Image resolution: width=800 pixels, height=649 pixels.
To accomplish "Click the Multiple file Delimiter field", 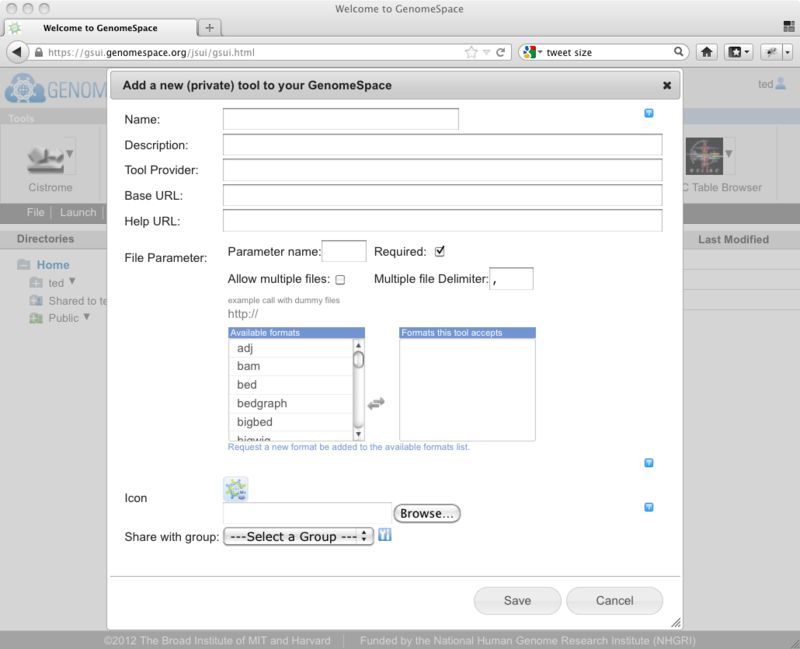I will click(x=511, y=279).
